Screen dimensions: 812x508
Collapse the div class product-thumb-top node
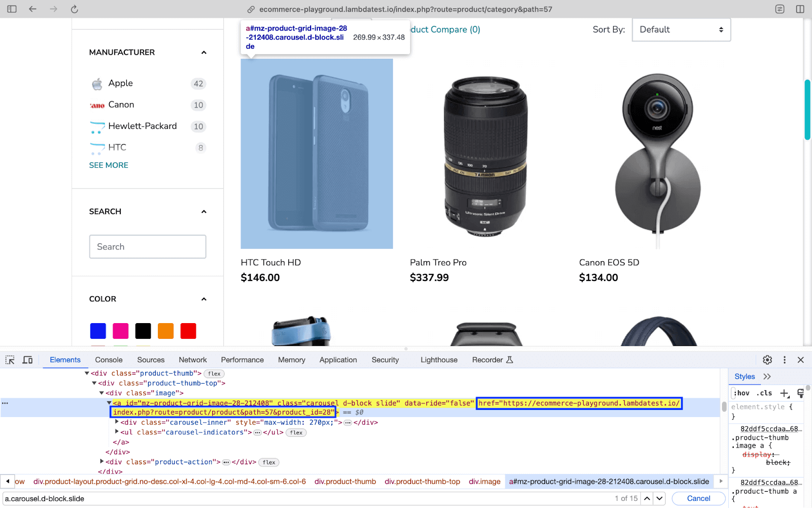94,383
